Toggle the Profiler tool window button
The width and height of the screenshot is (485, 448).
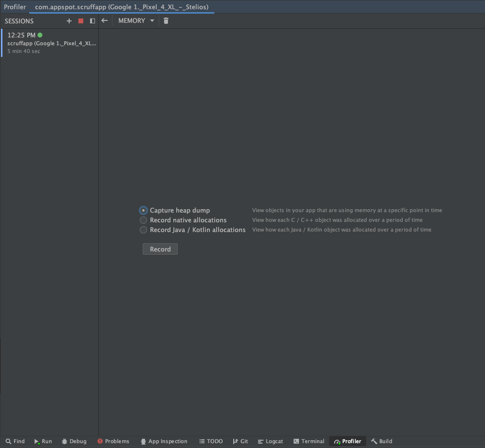click(348, 441)
